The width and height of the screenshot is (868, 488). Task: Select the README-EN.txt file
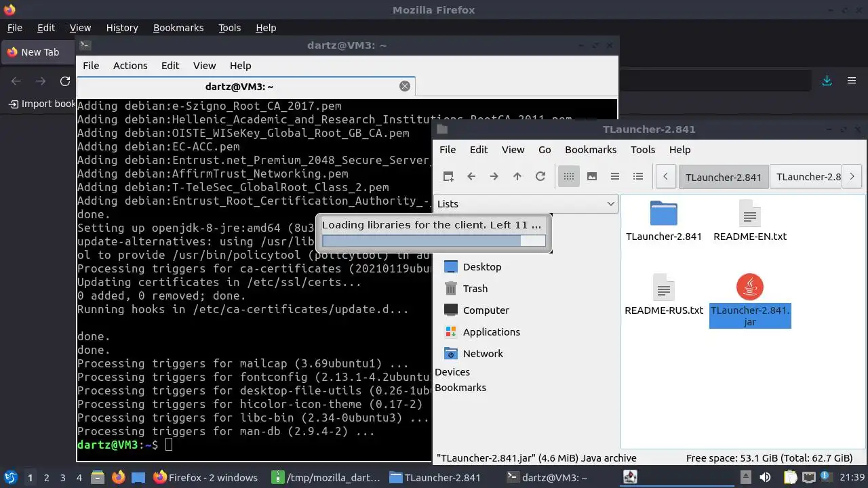[x=750, y=221]
